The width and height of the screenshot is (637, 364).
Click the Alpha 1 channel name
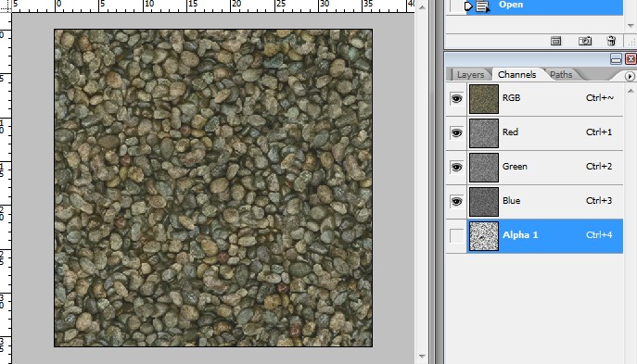520,234
